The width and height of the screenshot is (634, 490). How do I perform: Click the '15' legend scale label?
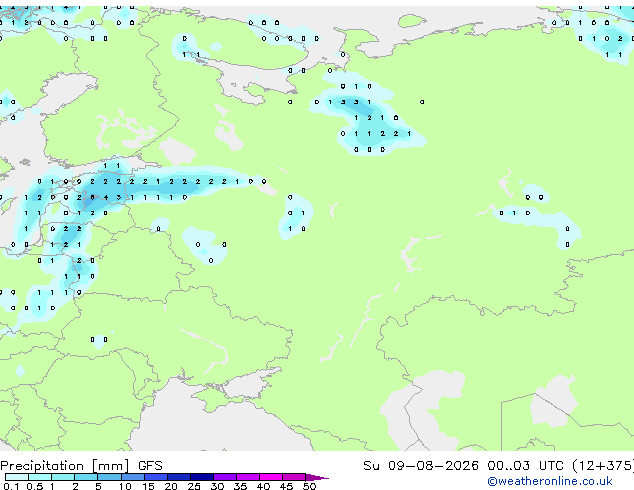pyautogui.click(x=148, y=486)
